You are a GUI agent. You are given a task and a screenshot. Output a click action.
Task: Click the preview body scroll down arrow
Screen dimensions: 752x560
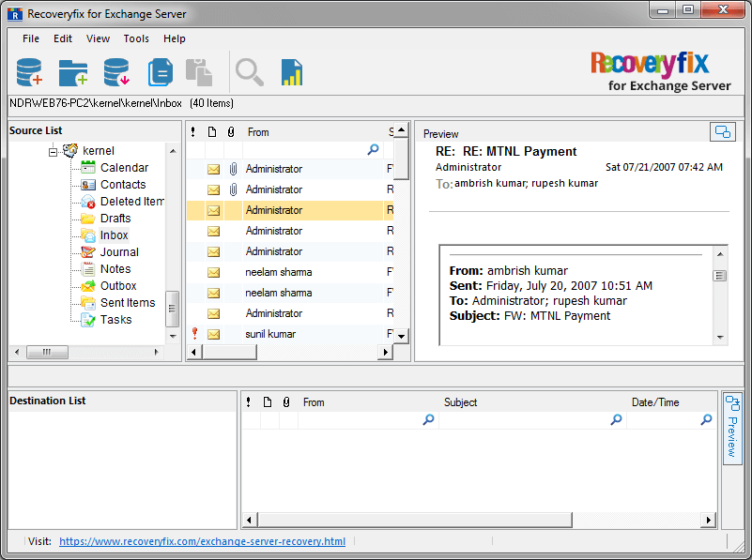(720, 338)
